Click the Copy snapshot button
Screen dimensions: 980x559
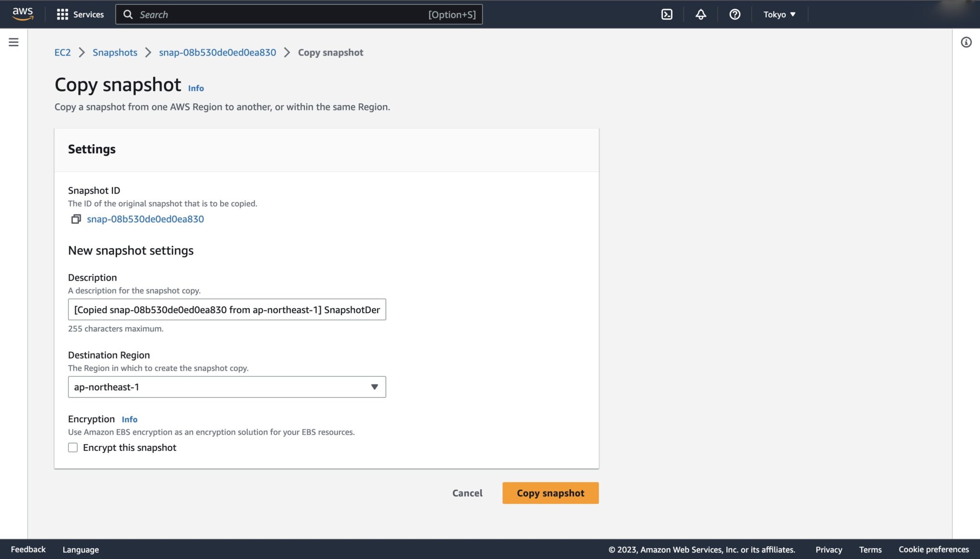click(550, 493)
